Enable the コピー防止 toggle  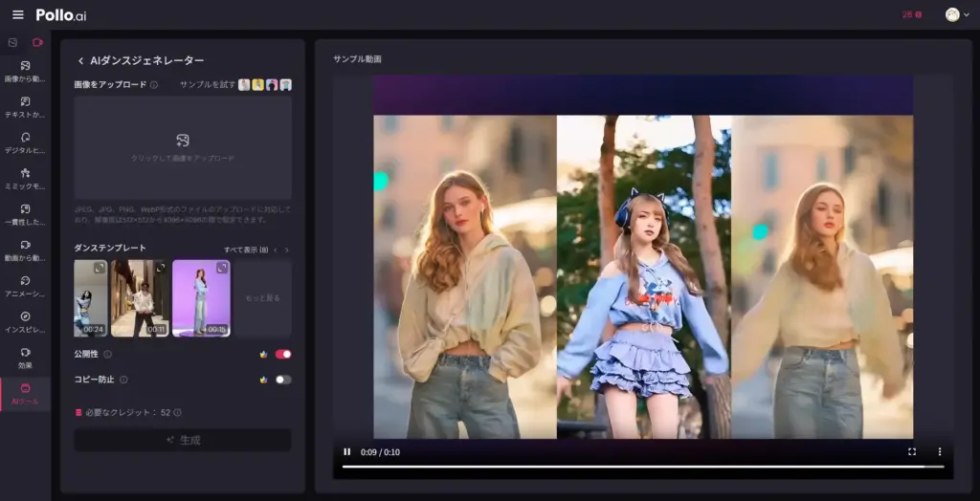[282, 380]
